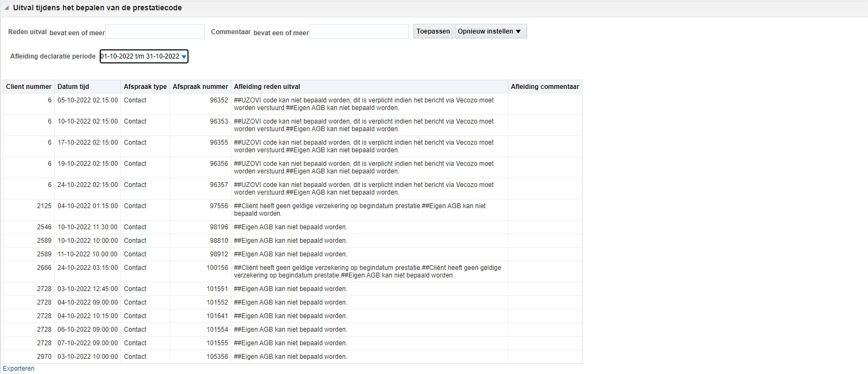Open the Opnieuw instellen dropdown button
868x374 pixels.
[490, 31]
